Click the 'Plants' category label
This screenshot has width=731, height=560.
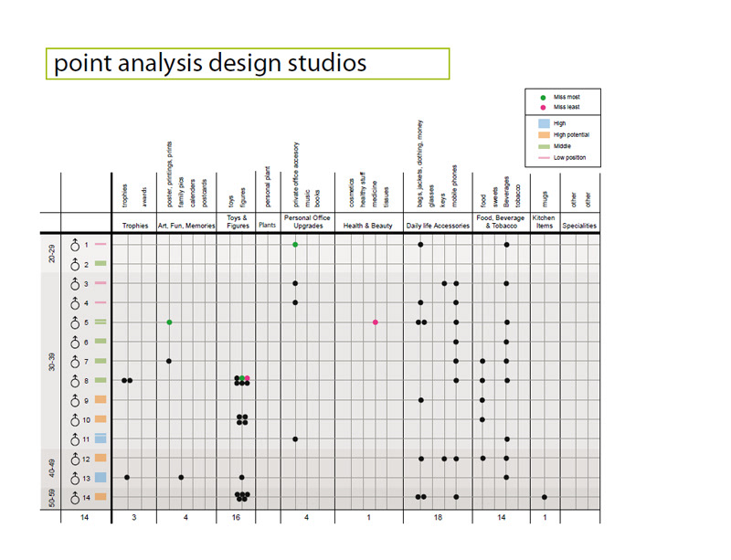268,226
